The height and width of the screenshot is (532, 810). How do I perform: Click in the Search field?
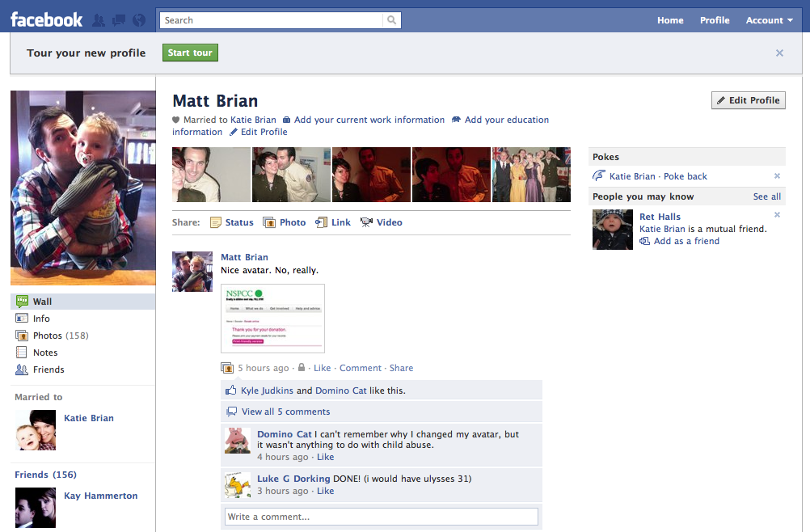click(x=272, y=20)
